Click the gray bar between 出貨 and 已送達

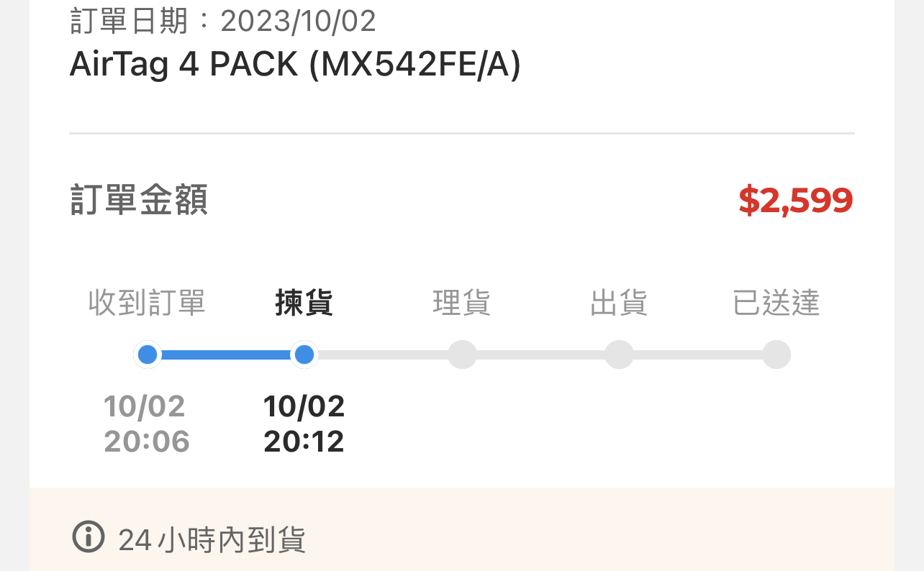point(697,355)
